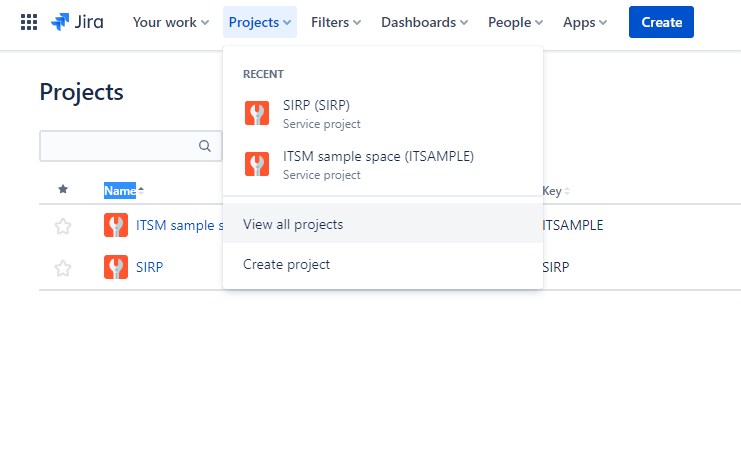Click the RECENT section heading
Image resolution: width=741 pixels, height=458 pixels.
point(263,74)
